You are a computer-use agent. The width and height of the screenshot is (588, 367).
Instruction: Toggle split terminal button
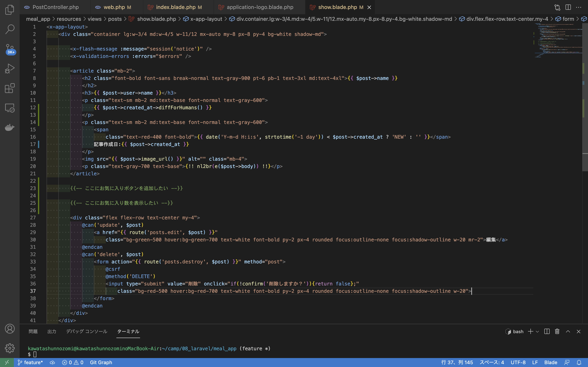[547, 331]
